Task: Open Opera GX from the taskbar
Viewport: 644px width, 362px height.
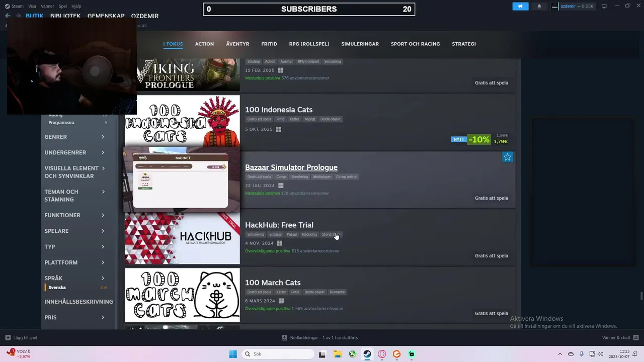Action: (382, 354)
